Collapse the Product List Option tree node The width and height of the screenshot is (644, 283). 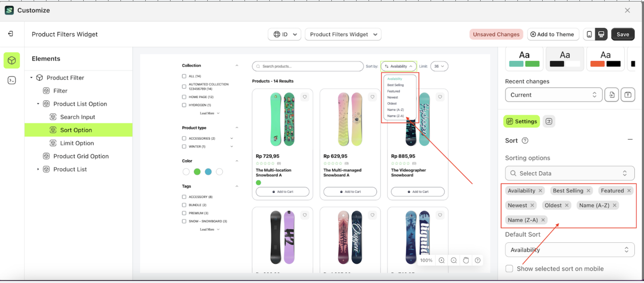[38, 104]
